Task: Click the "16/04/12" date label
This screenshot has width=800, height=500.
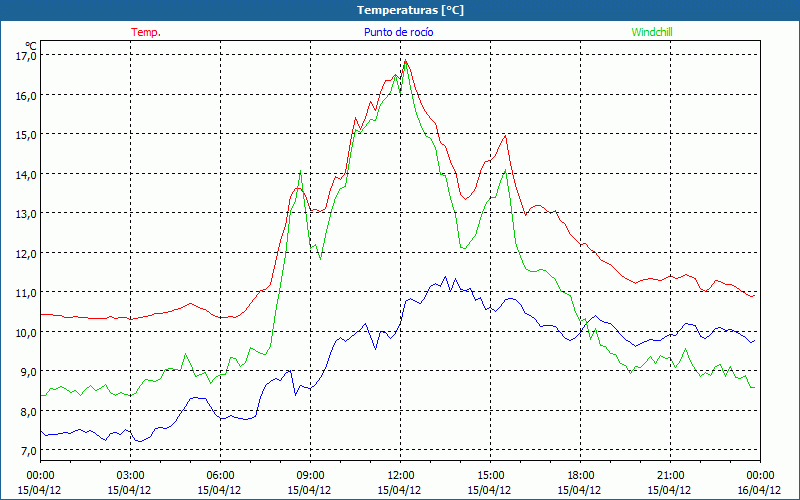Action: [760, 490]
